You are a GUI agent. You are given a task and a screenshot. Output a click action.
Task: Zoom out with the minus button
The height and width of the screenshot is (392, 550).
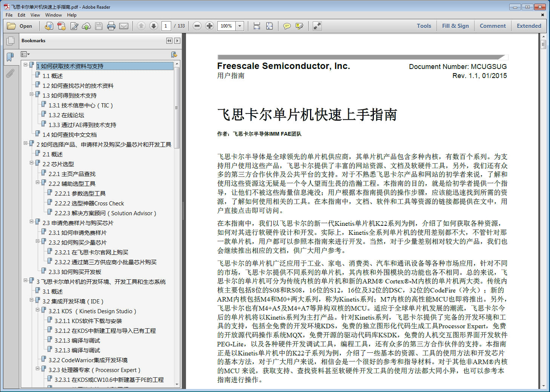(197, 26)
